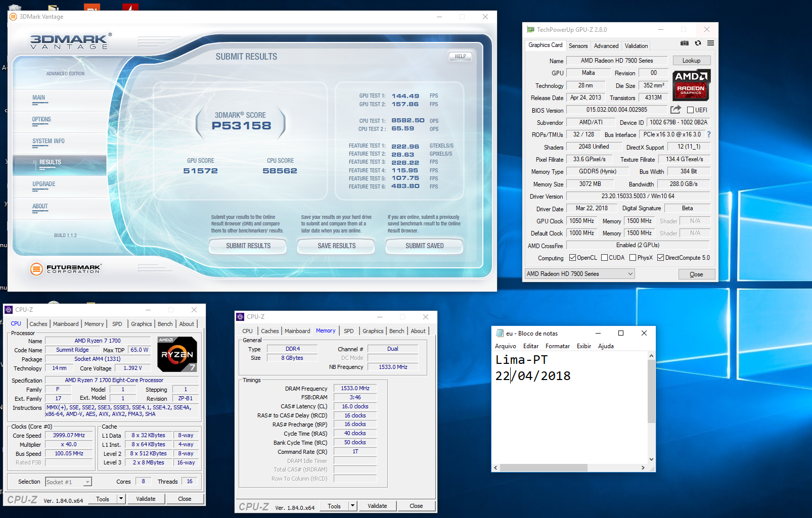Click the 3DMark Vantage logo
812x518 pixels.
(x=71, y=41)
